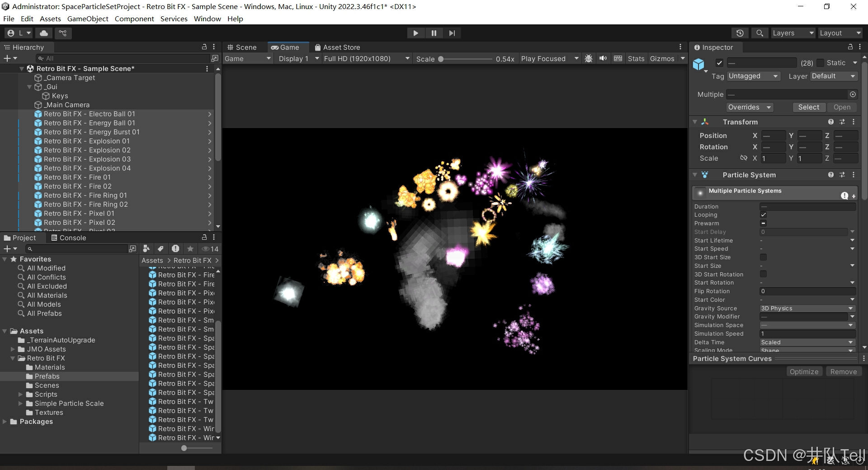Open the Sample Scene context menu dots

[207, 69]
